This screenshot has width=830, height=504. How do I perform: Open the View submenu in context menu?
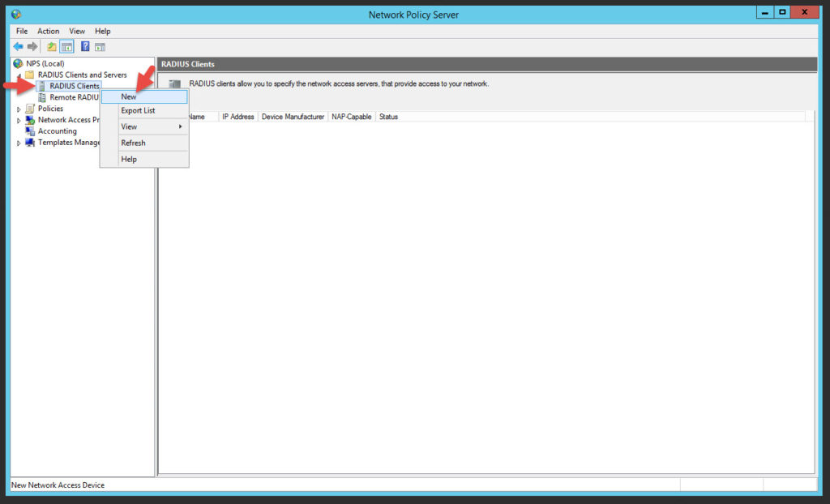129,126
